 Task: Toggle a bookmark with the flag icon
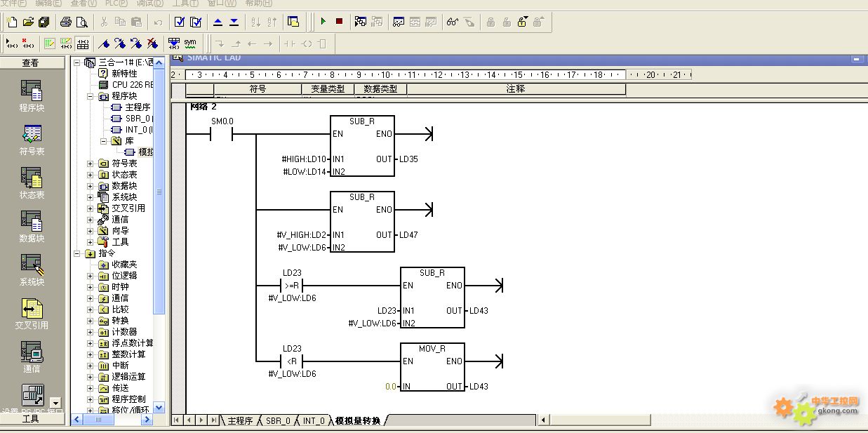[104, 44]
